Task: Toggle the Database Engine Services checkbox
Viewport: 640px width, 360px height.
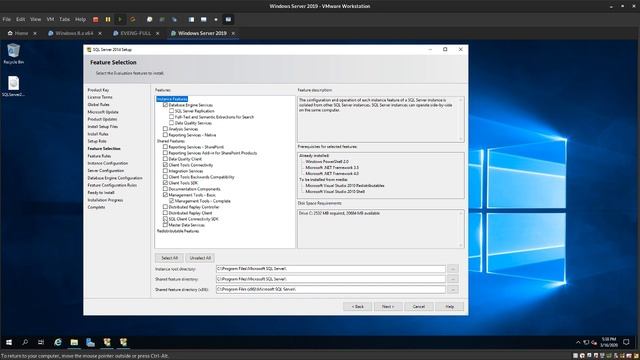Action: pyautogui.click(x=165, y=105)
